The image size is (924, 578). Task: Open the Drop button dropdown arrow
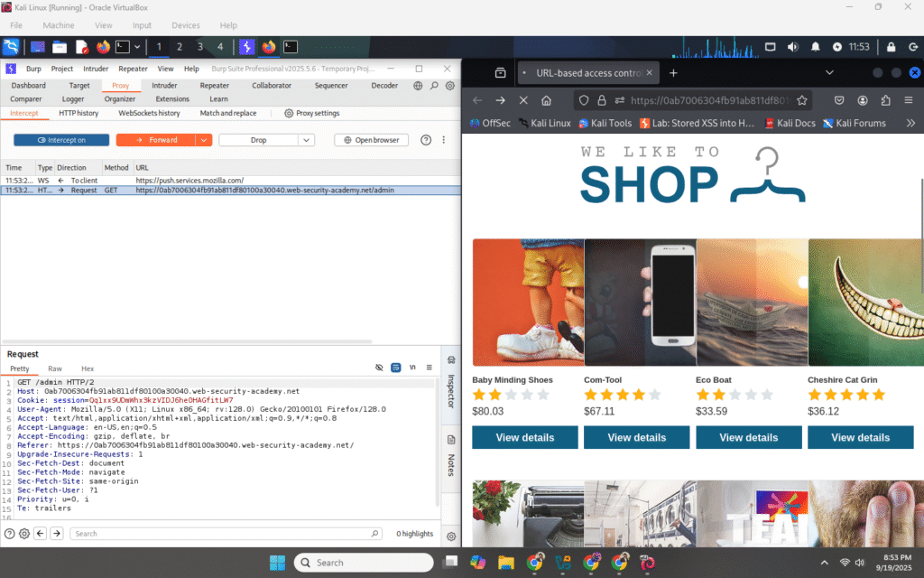(306, 140)
